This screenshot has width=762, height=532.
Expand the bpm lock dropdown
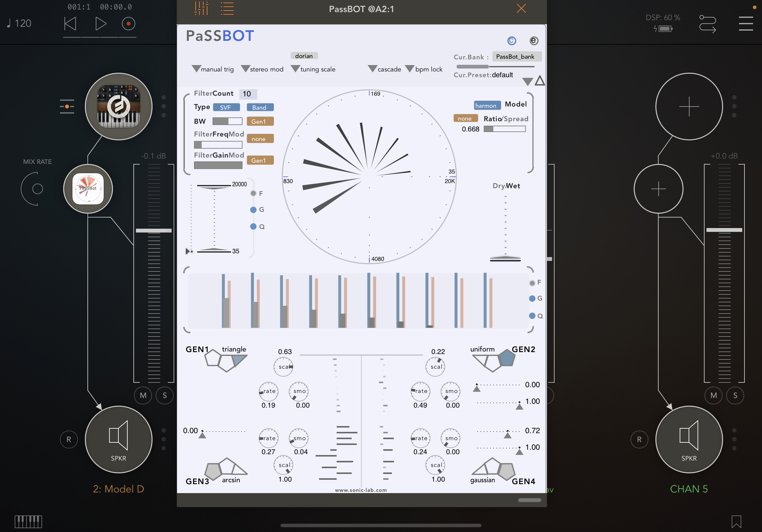pos(424,69)
